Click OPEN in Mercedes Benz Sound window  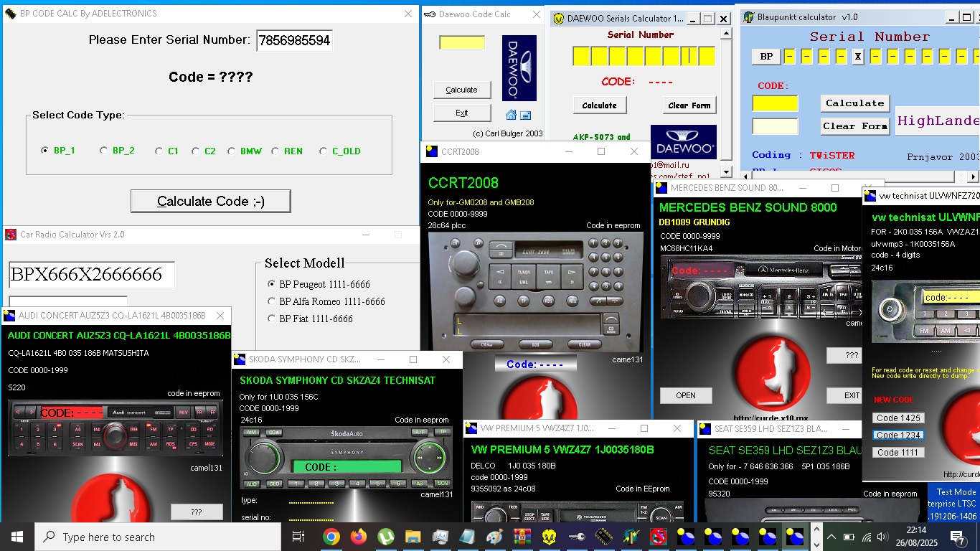[686, 395]
